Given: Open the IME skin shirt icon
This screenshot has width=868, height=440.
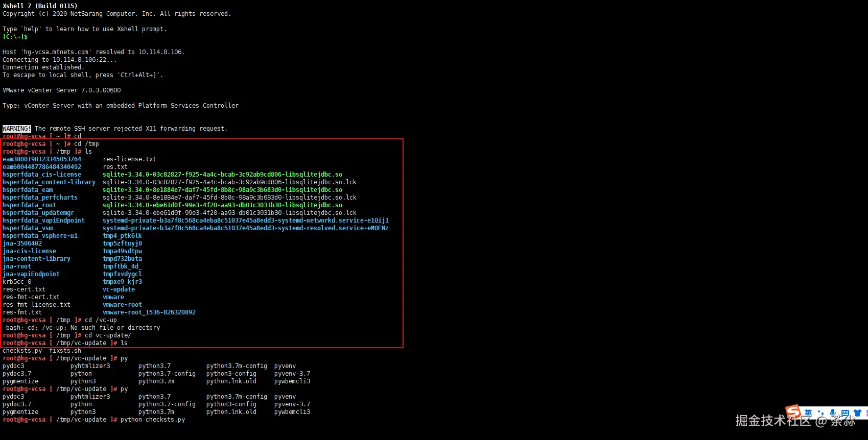Looking at the screenshot, I should [x=858, y=413].
